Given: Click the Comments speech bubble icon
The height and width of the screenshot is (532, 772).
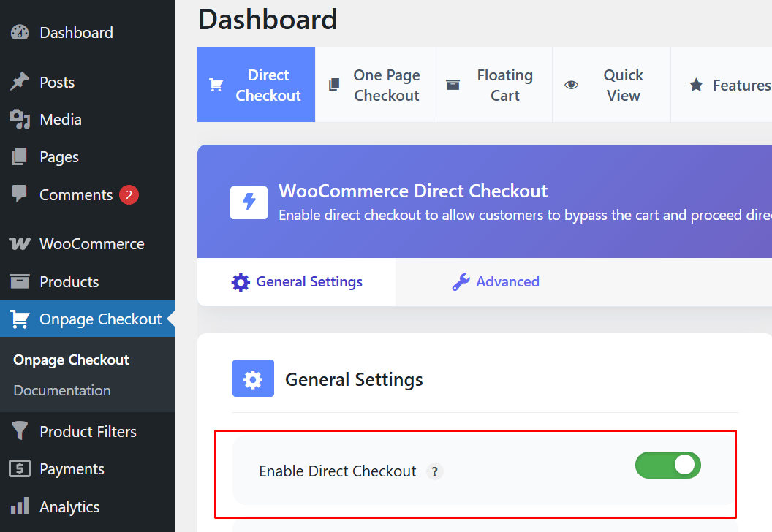Looking at the screenshot, I should [20, 194].
